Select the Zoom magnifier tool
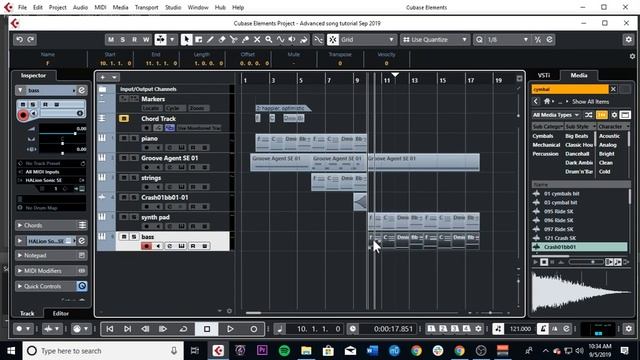This screenshot has width=640, height=360. pos(269,40)
